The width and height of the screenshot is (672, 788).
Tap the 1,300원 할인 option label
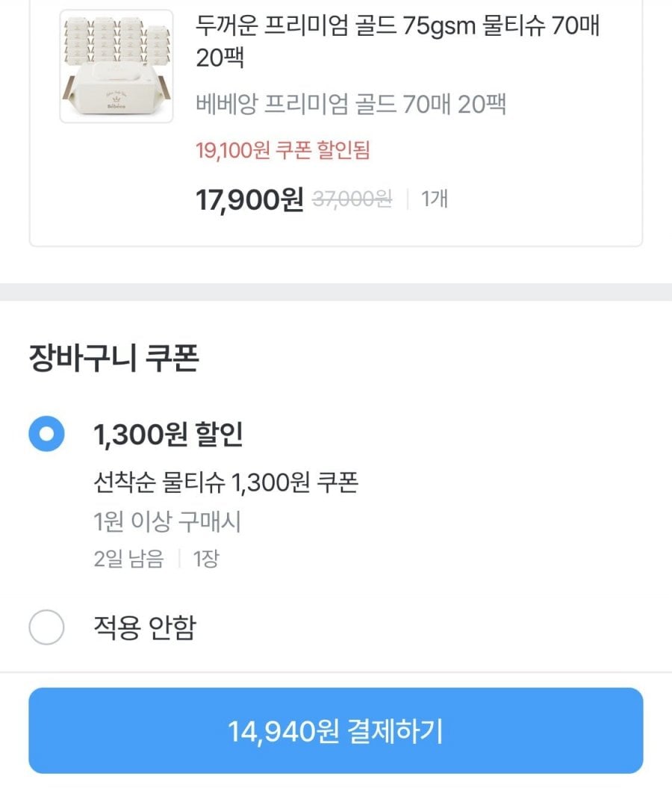tap(168, 434)
